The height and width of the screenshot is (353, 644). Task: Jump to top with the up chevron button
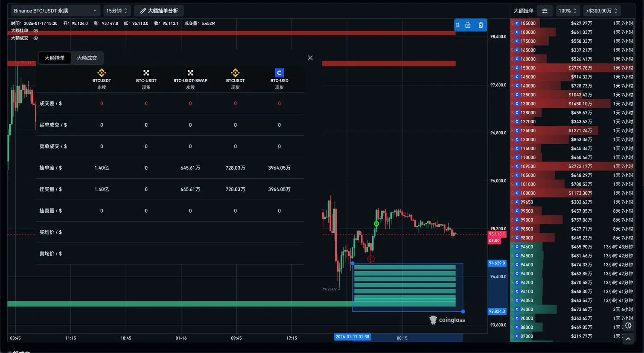pos(628,339)
